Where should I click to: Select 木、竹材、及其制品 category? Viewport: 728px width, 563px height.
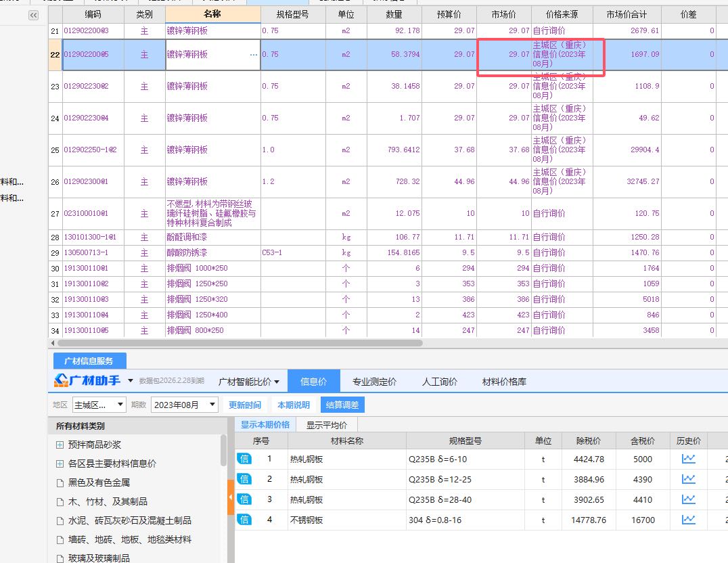tap(108, 501)
